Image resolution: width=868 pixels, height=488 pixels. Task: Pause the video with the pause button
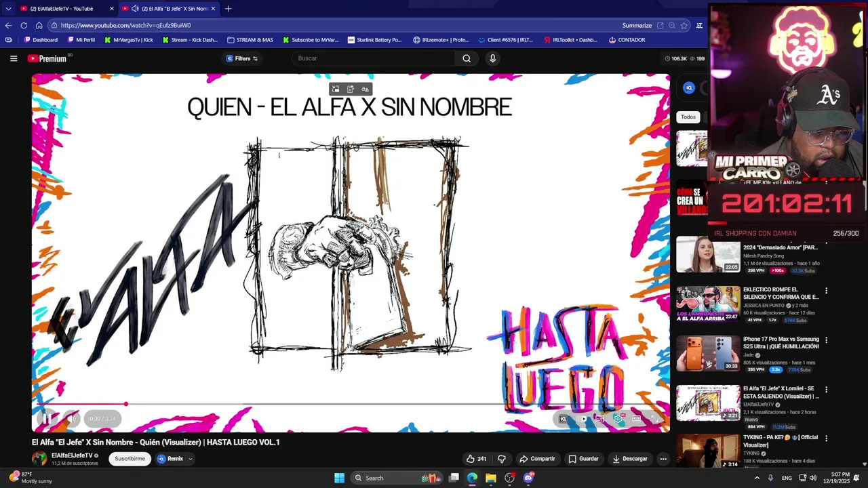46,419
